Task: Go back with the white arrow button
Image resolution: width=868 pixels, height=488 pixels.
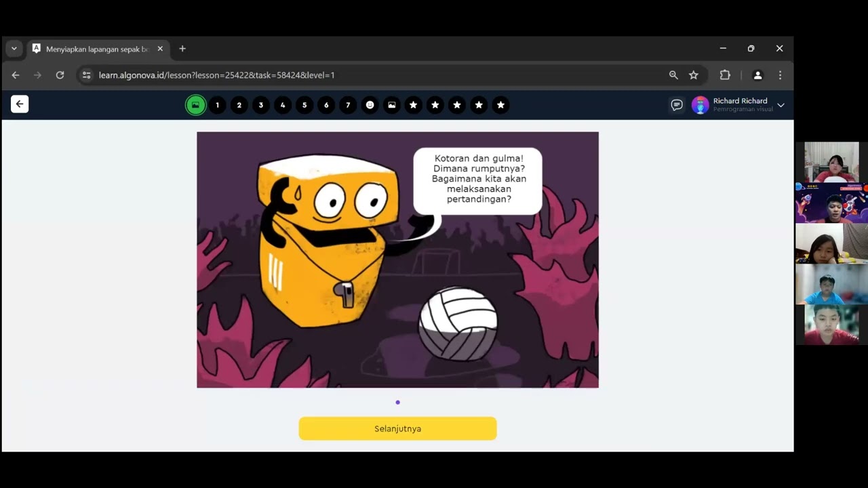Action: [x=20, y=104]
